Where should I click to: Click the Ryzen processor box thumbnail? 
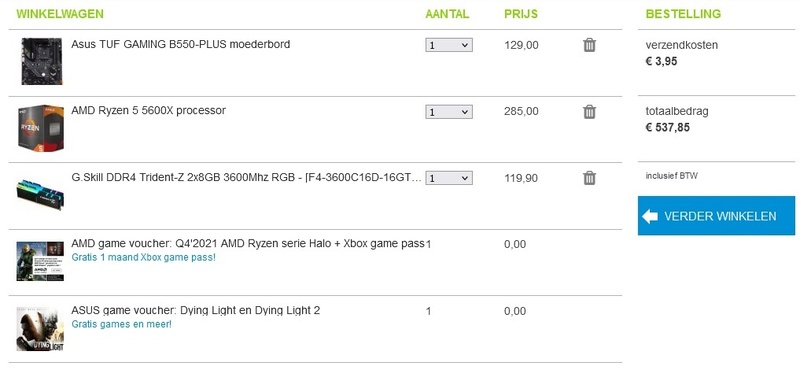click(x=40, y=128)
